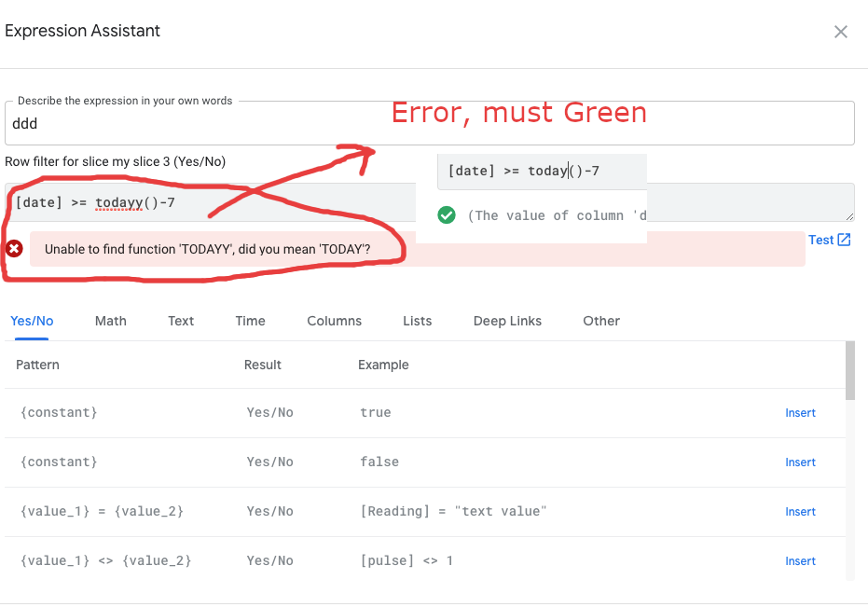Image resolution: width=868 pixels, height=607 pixels.
Task: Insert the constant false example
Action: coord(800,462)
